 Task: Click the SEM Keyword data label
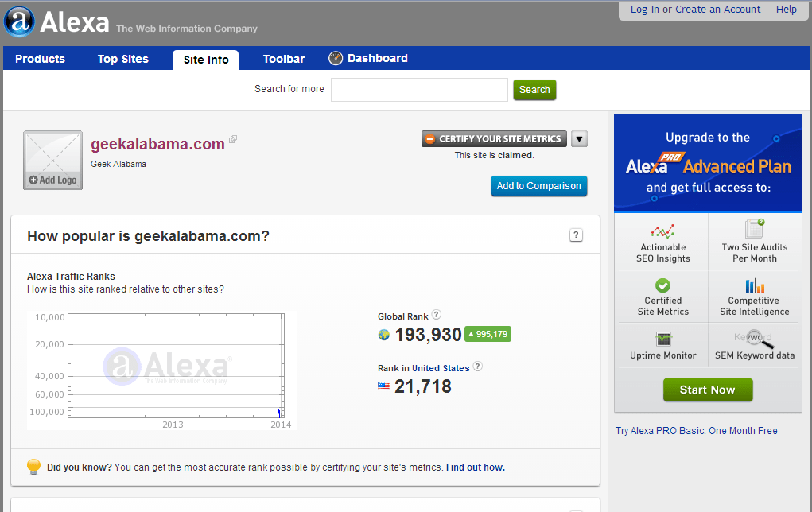755,355
